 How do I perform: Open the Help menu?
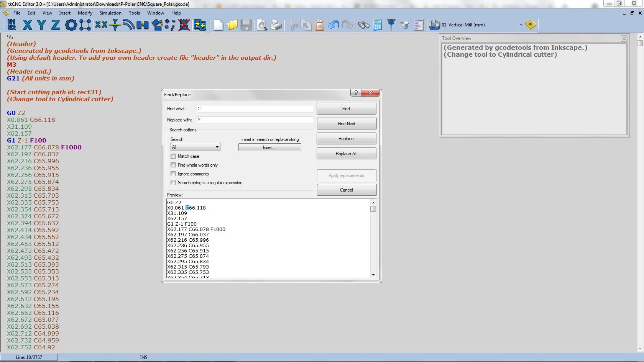[x=176, y=13]
